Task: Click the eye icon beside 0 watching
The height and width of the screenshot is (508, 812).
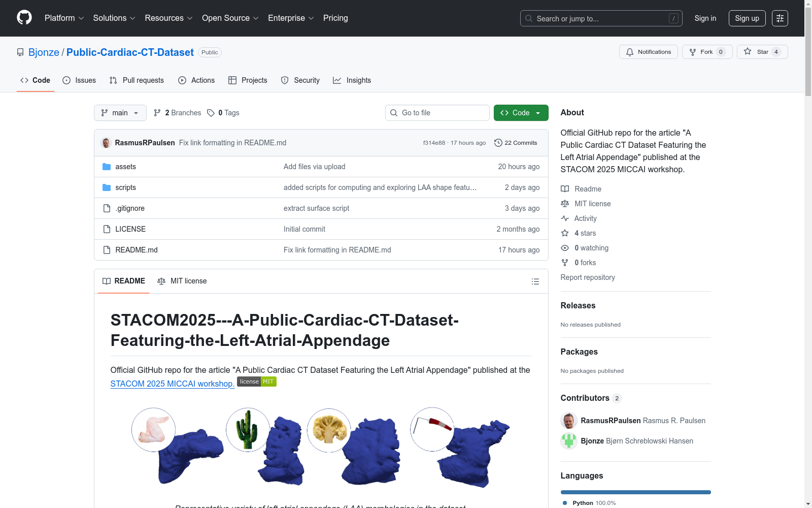Action: (565, 248)
